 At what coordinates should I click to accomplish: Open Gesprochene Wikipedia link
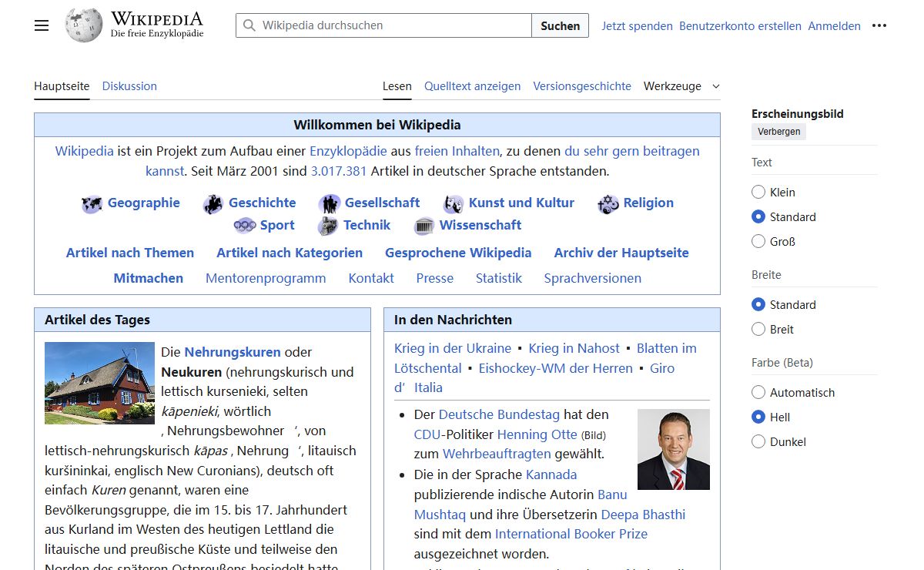coord(458,253)
